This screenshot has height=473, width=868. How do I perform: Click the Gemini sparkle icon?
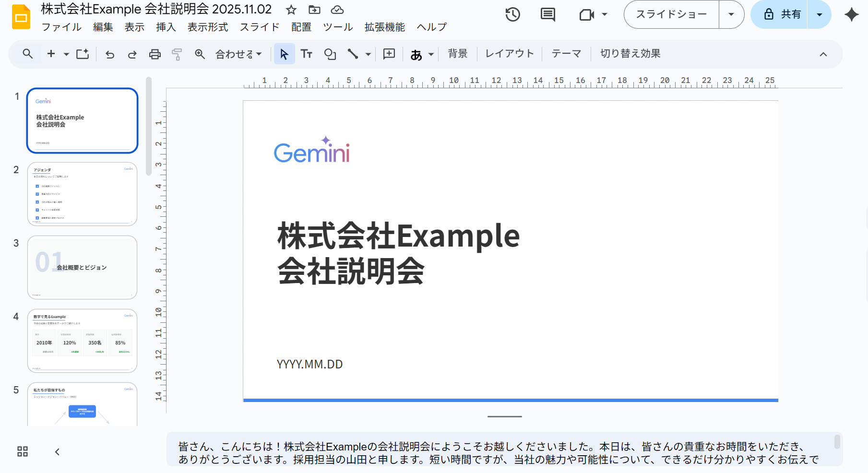click(851, 14)
